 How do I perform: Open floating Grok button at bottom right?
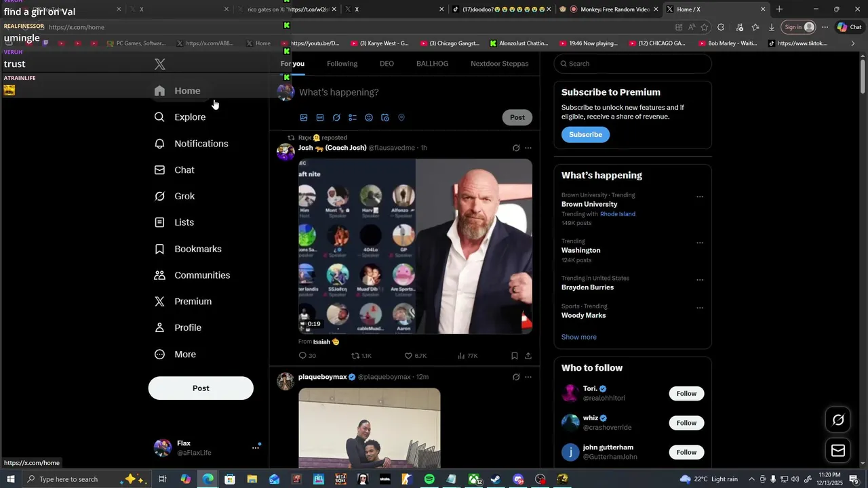click(x=838, y=420)
